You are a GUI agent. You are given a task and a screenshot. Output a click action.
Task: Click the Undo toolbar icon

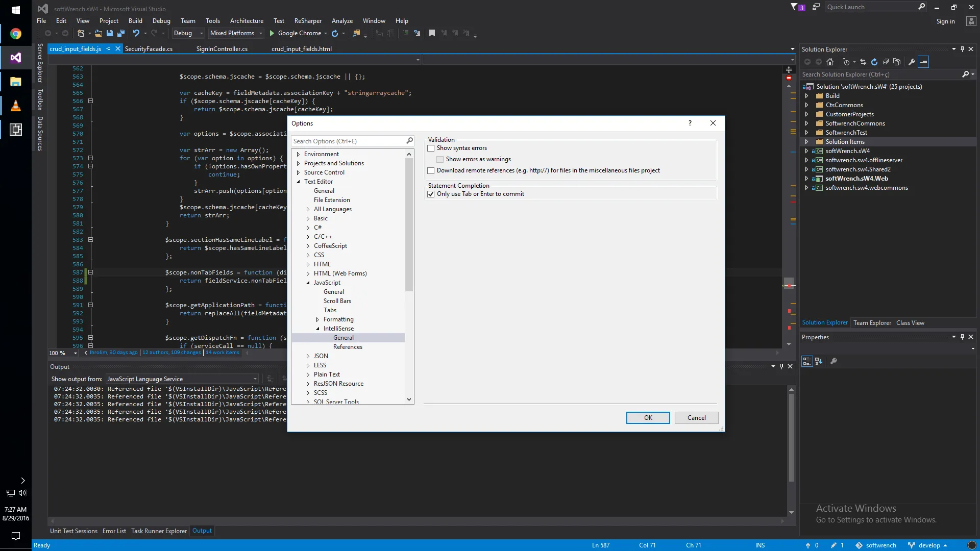pyautogui.click(x=136, y=33)
